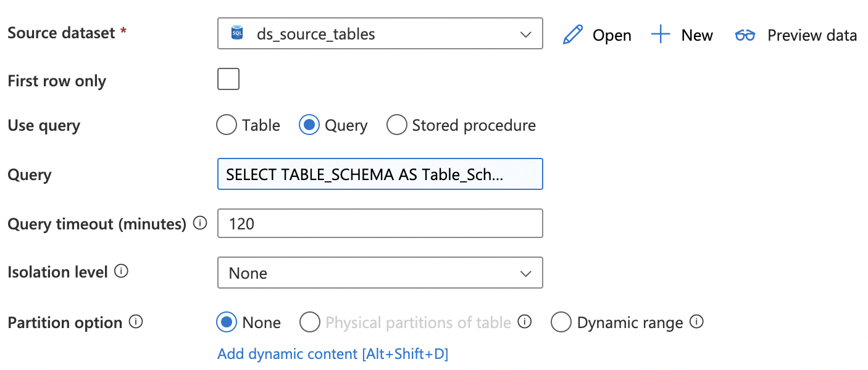
Task: Click the Partition option info icon
Action: [136, 322]
